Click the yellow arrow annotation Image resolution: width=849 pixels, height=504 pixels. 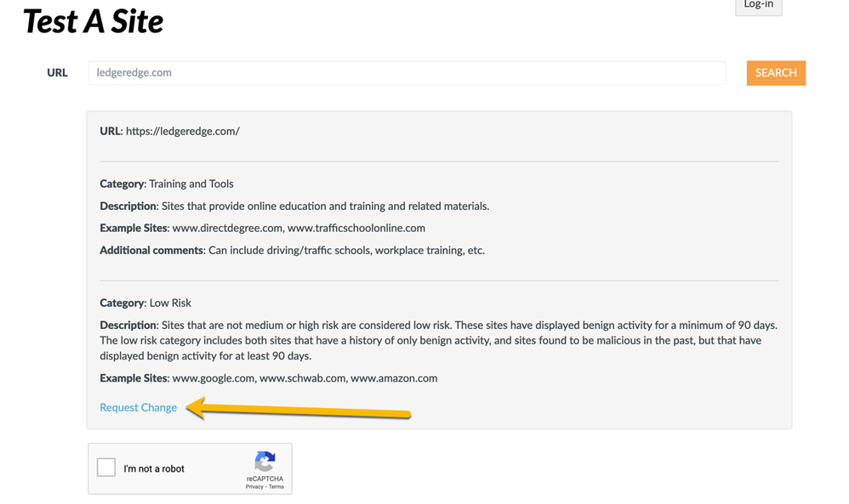(x=298, y=411)
